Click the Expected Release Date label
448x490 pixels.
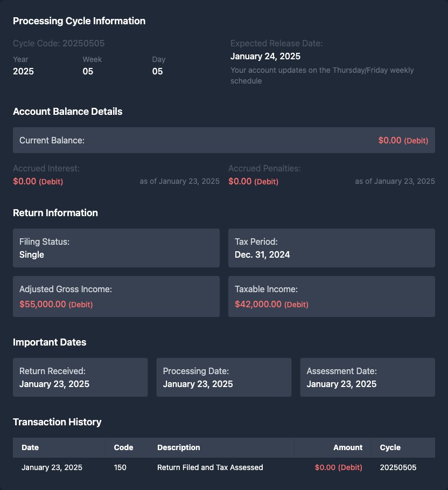276,43
